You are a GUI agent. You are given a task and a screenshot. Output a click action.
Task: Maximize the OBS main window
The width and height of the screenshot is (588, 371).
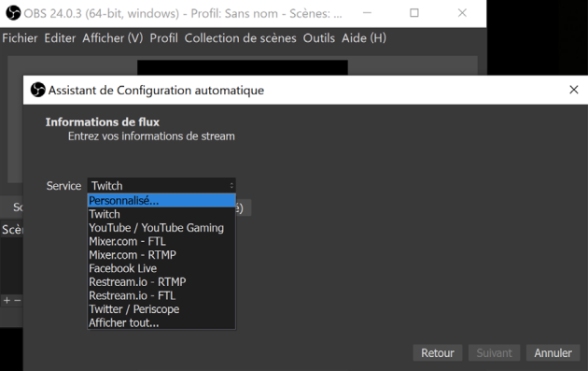click(x=414, y=13)
